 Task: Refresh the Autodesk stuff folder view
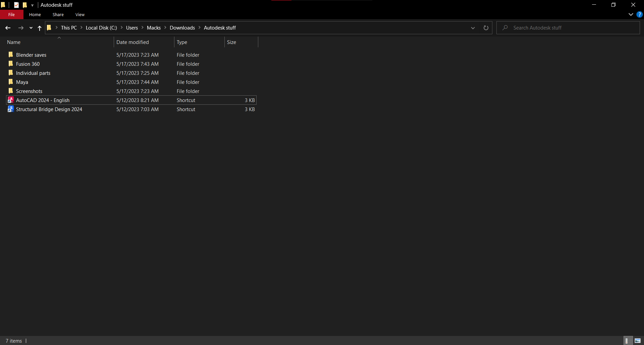point(486,28)
